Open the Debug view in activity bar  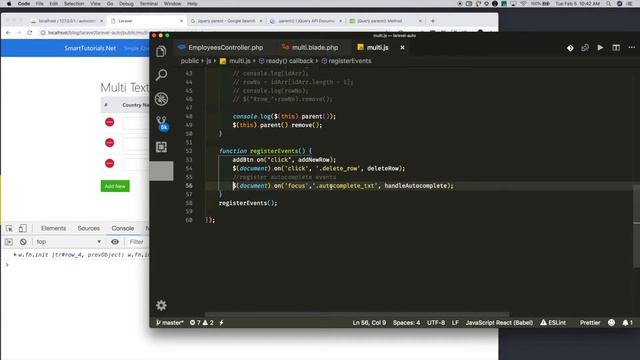click(161, 99)
